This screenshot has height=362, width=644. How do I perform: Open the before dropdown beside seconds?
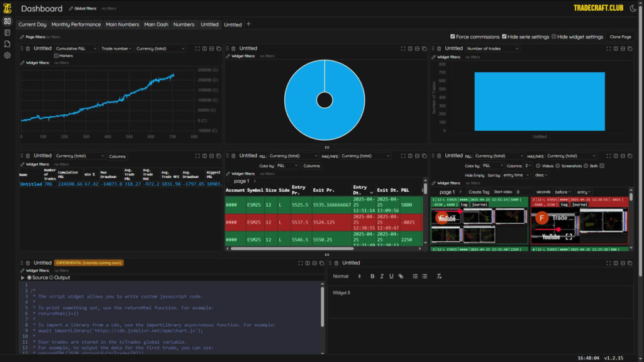click(x=562, y=192)
